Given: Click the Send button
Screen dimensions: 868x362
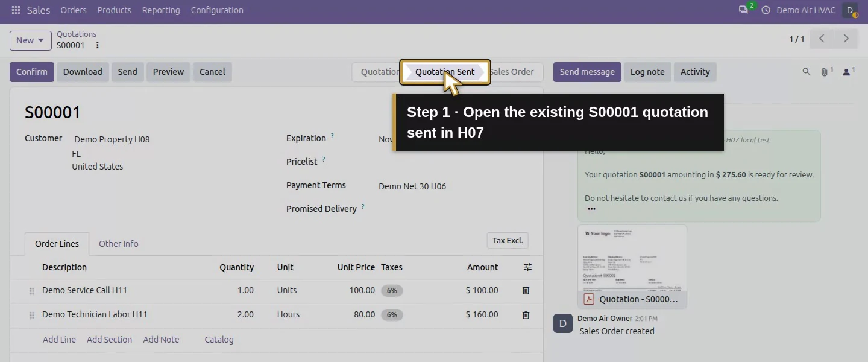Looking at the screenshot, I should (x=127, y=72).
